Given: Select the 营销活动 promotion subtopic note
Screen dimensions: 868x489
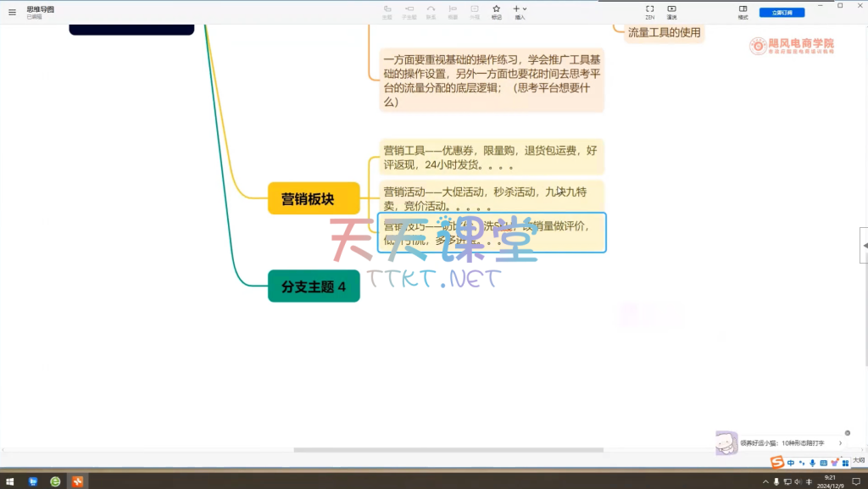Looking at the screenshot, I should tap(492, 197).
